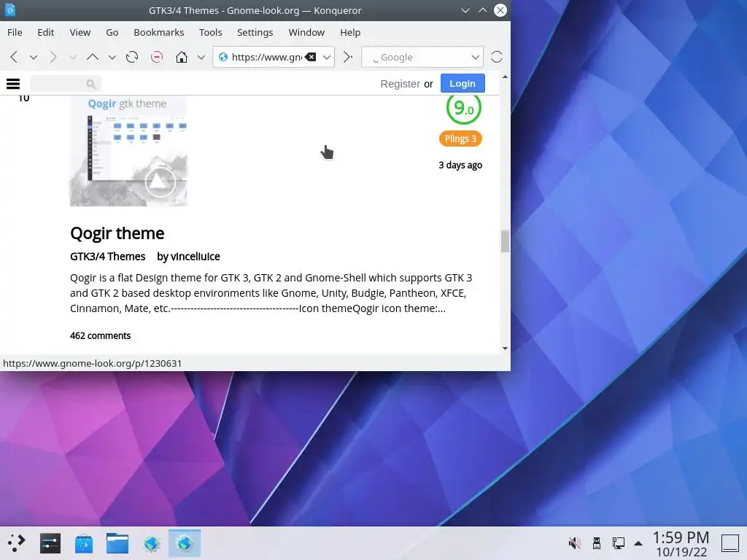Open the site hamburger menu

[13, 84]
